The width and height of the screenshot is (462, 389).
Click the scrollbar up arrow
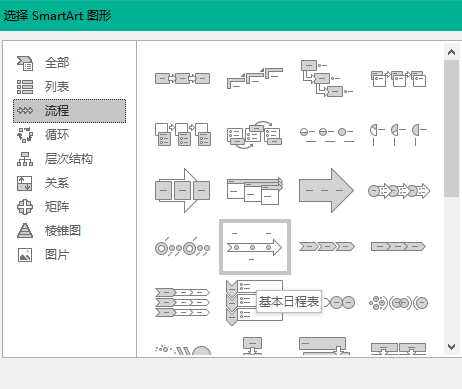point(452,52)
